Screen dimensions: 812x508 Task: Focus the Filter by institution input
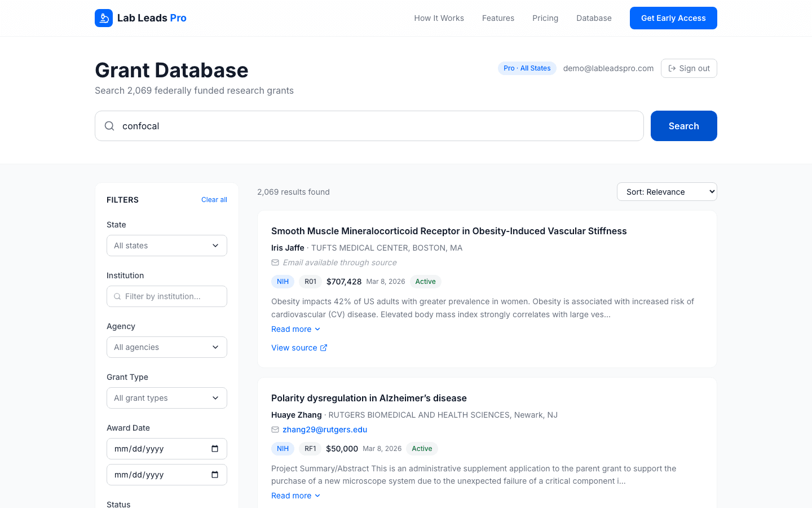(x=167, y=296)
